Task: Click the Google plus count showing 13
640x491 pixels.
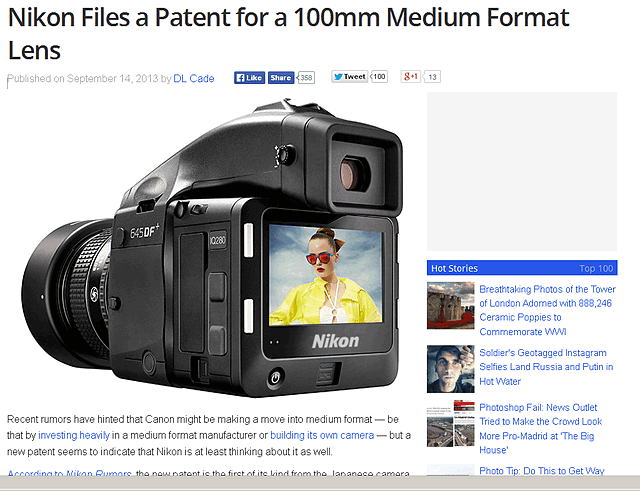Action: (432, 77)
